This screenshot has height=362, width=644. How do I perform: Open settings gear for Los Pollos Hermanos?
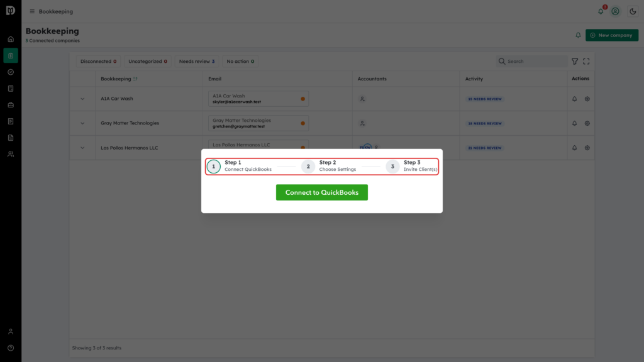point(587,148)
